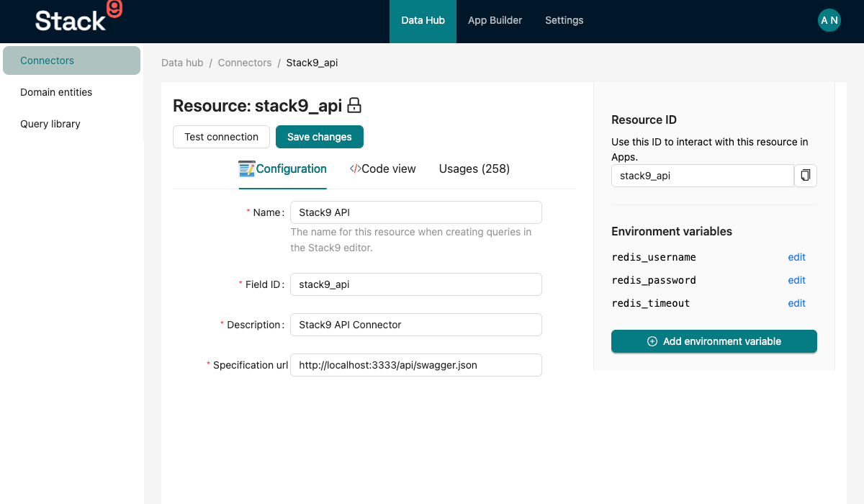Viewport: 864px width, 504px height.
Task: Edit the redis_username variable
Action: 796,257
